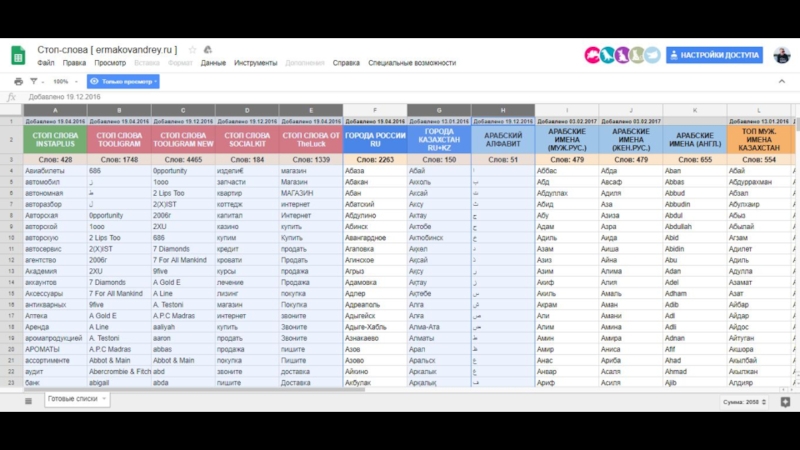Open the 100% zoom dropdown
Image resolution: width=800 pixels, height=450 pixels.
[65, 81]
